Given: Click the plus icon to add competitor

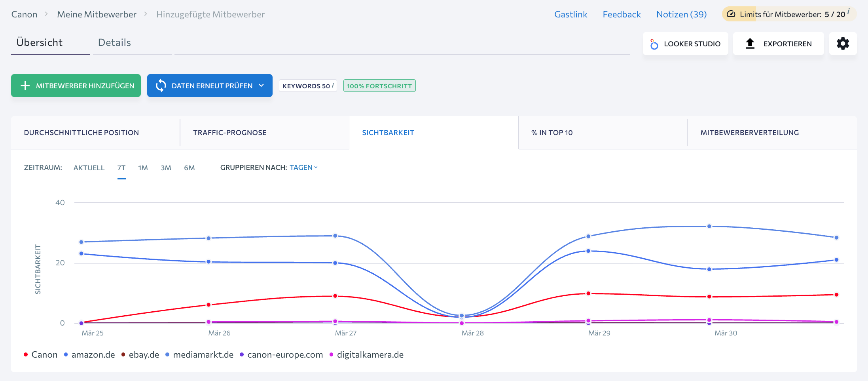Looking at the screenshot, I should click(x=25, y=86).
